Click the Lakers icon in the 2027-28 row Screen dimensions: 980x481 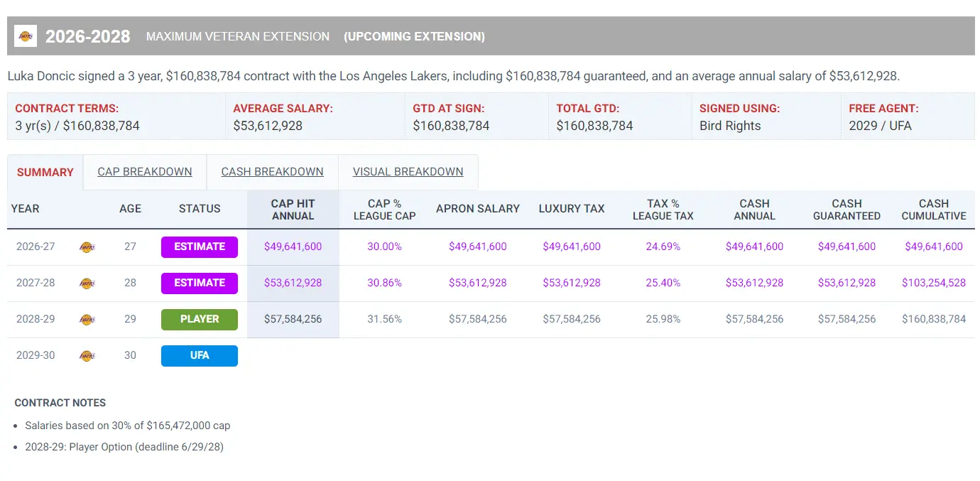tap(87, 283)
